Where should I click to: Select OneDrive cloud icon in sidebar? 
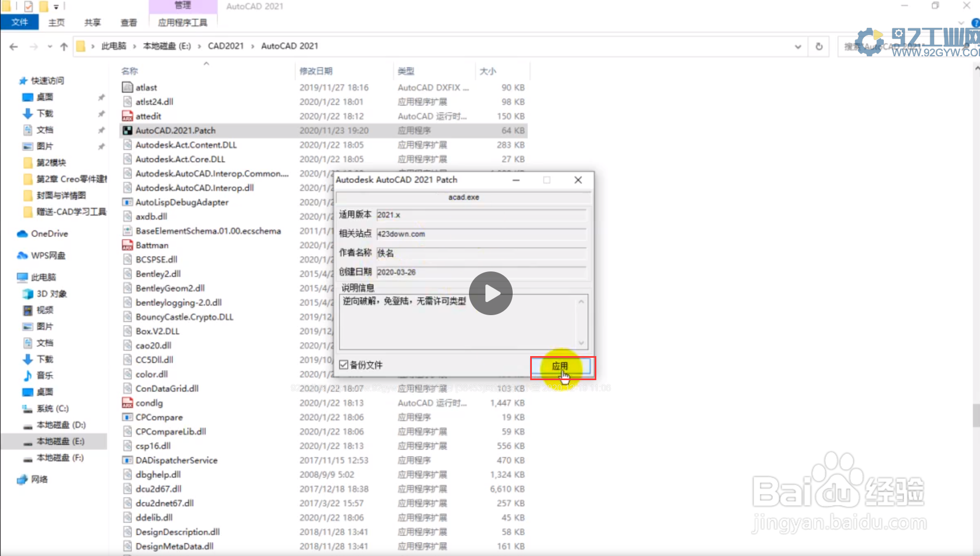point(22,234)
